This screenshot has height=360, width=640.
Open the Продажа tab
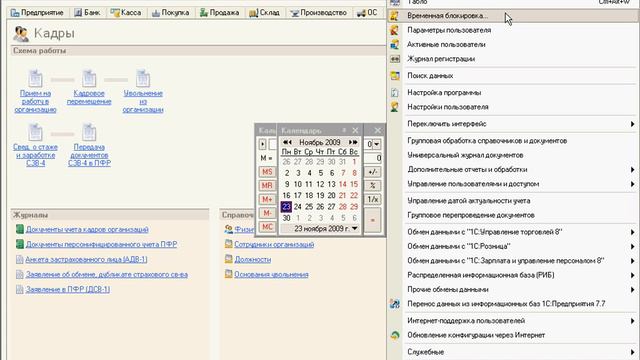click(220, 13)
